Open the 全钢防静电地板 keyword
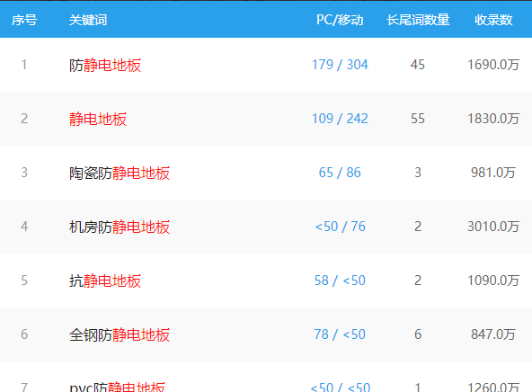This screenshot has height=392, width=532. 120,334
